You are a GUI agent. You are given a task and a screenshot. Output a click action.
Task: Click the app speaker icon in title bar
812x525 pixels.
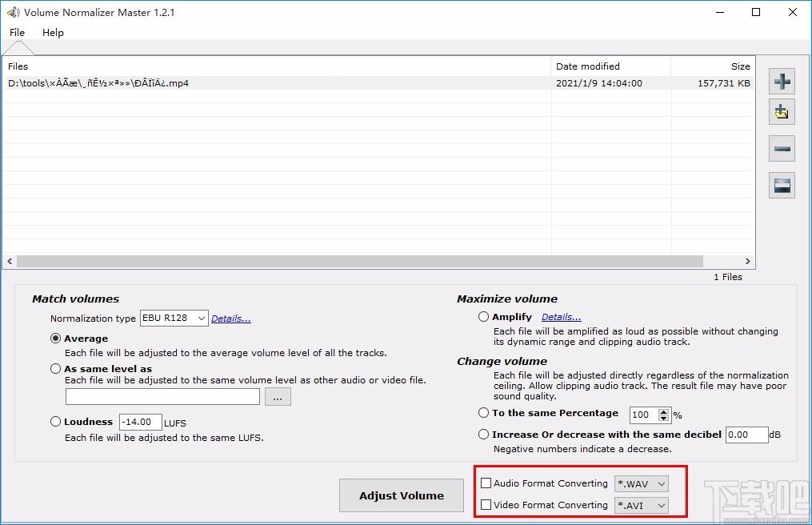13,12
